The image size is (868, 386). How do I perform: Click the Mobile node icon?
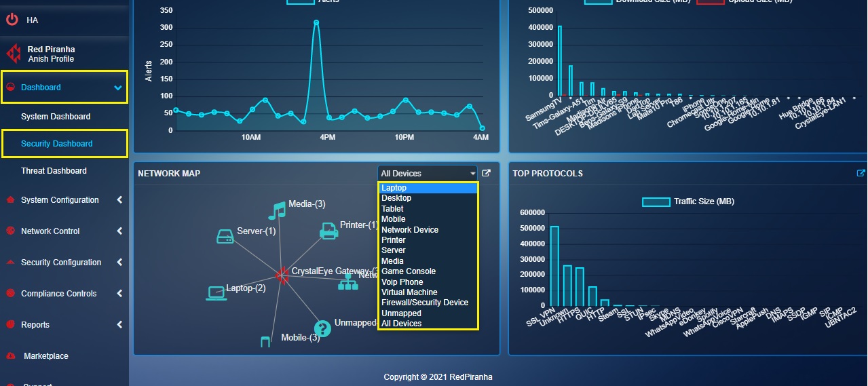click(x=266, y=342)
